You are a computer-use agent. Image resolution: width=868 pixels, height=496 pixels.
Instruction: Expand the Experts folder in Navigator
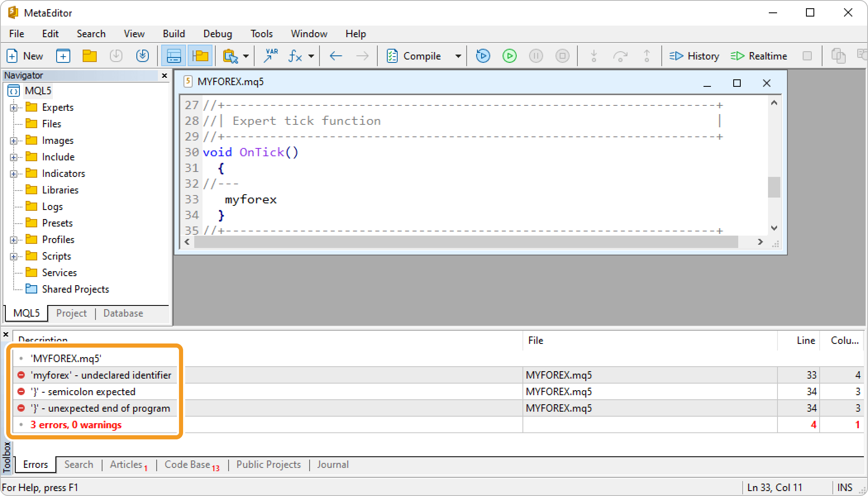pos(14,107)
